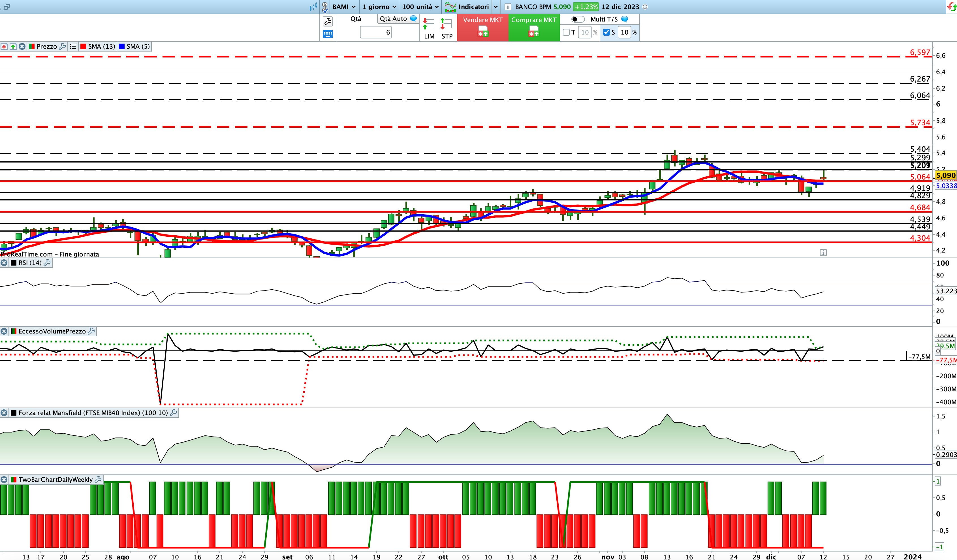
Task: Disable the S stop checkbox
Action: point(606,32)
